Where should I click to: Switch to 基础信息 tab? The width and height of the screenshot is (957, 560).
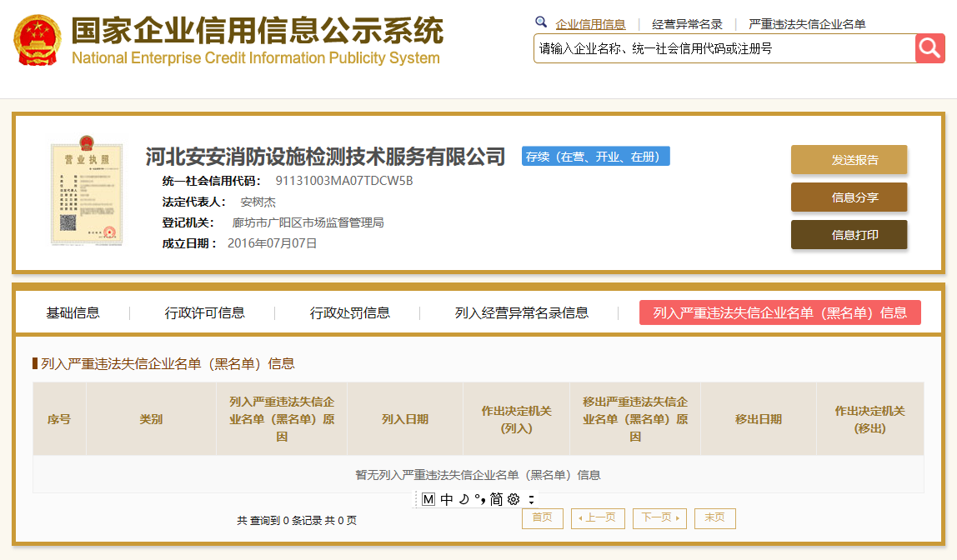coord(73,313)
